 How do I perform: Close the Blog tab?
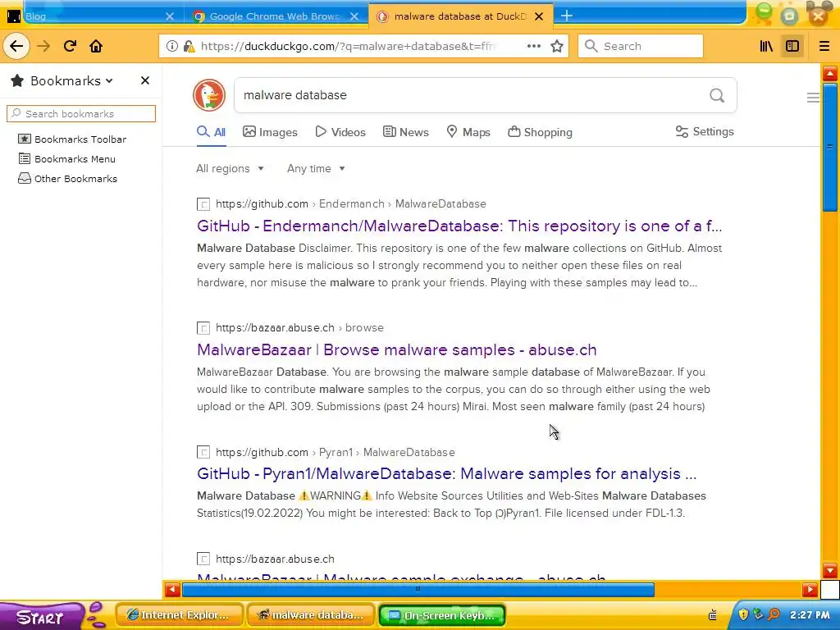tap(170, 16)
